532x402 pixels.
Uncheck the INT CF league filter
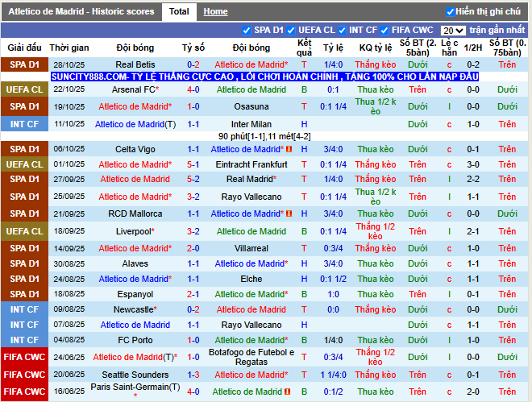pos(342,31)
